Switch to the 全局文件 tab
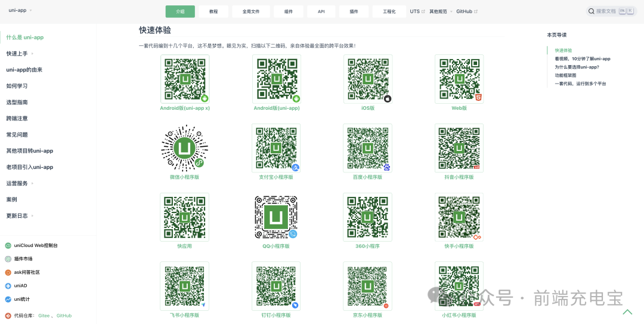This screenshot has width=644, height=324. (251, 11)
